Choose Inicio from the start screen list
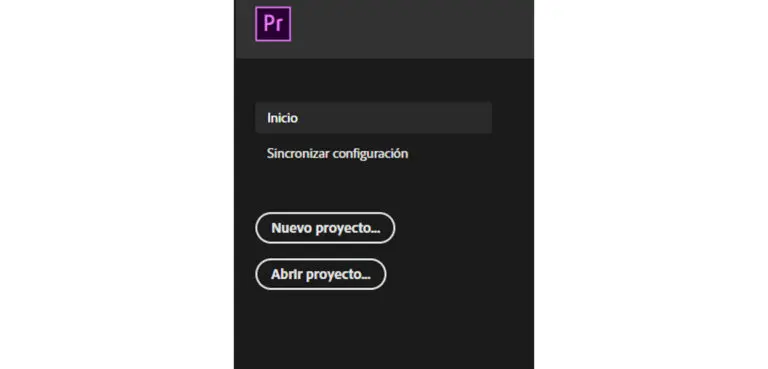This screenshot has width=768, height=369. (x=373, y=118)
